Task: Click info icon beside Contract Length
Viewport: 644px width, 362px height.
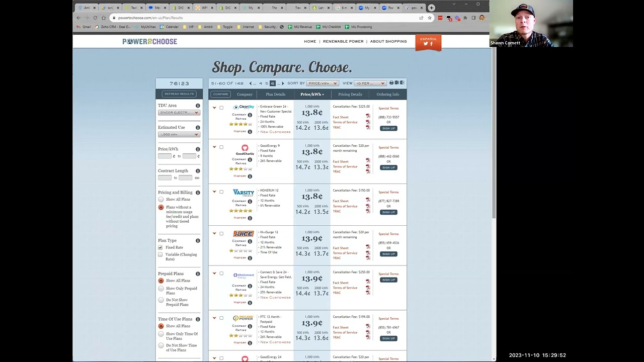Action: tap(198, 171)
